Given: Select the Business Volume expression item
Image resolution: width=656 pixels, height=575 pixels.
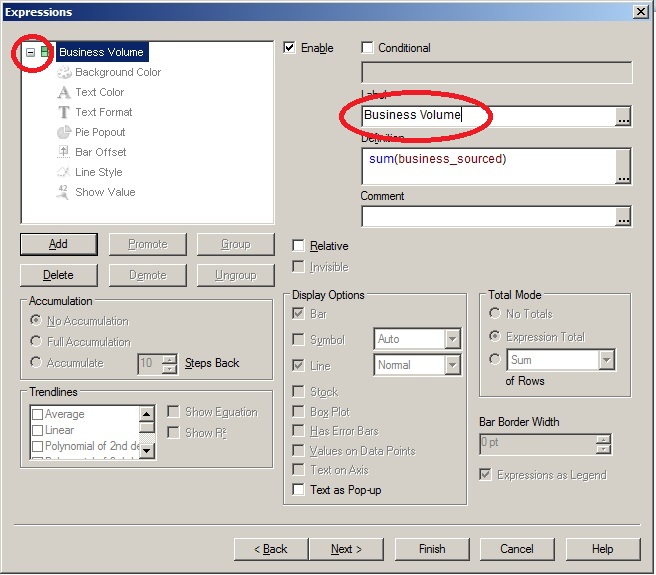Looking at the screenshot, I should 101,52.
